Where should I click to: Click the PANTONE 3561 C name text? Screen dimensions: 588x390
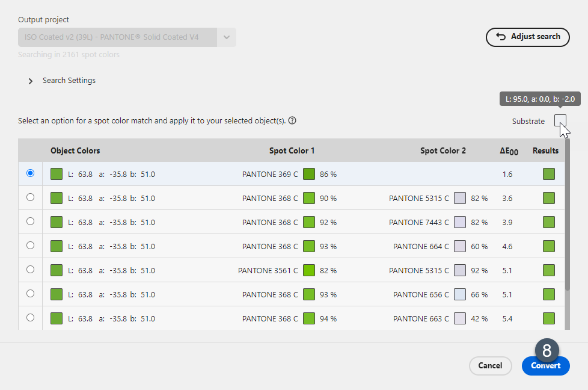coord(268,270)
